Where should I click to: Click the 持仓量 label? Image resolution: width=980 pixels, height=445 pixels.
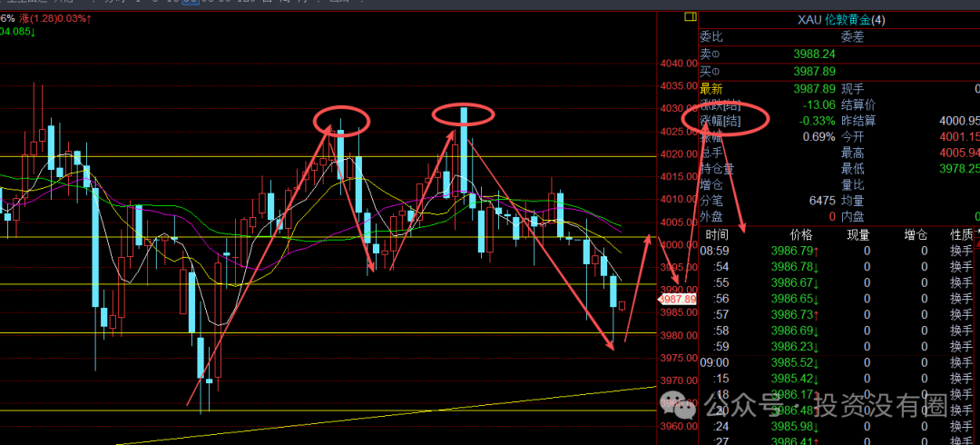[x=716, y=169]
